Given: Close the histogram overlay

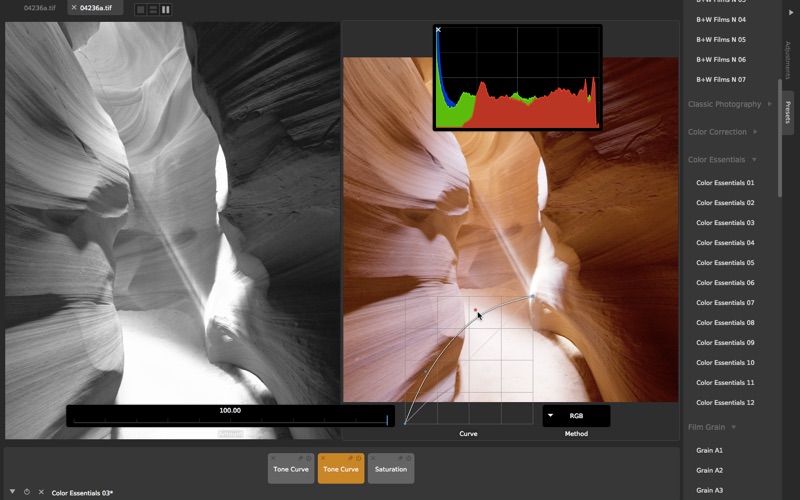Looking at the screenshot, I should 438,30.
